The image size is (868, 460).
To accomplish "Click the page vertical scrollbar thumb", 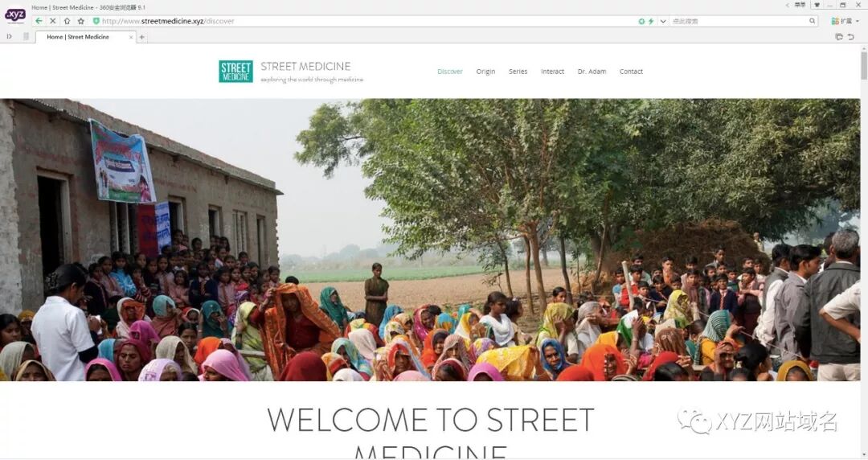I will click(863, 66).
